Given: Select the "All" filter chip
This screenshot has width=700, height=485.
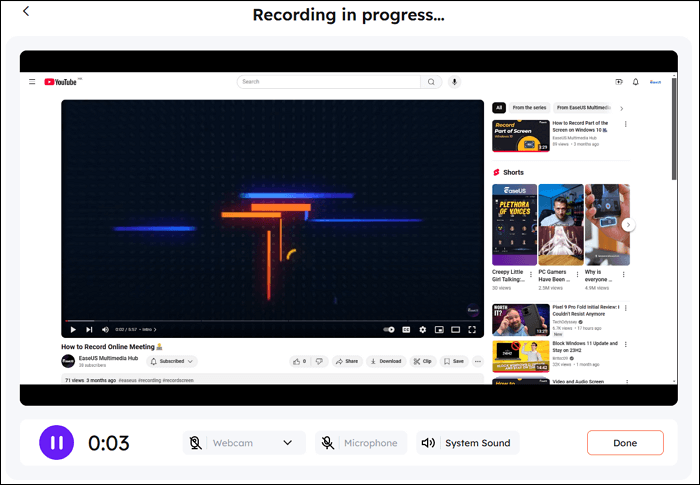Looking at the screenshot, I should click(x=498, y=107).
